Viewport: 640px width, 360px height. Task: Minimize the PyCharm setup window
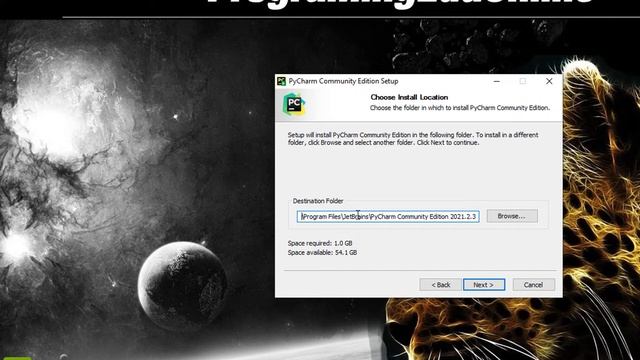point(496,81)
